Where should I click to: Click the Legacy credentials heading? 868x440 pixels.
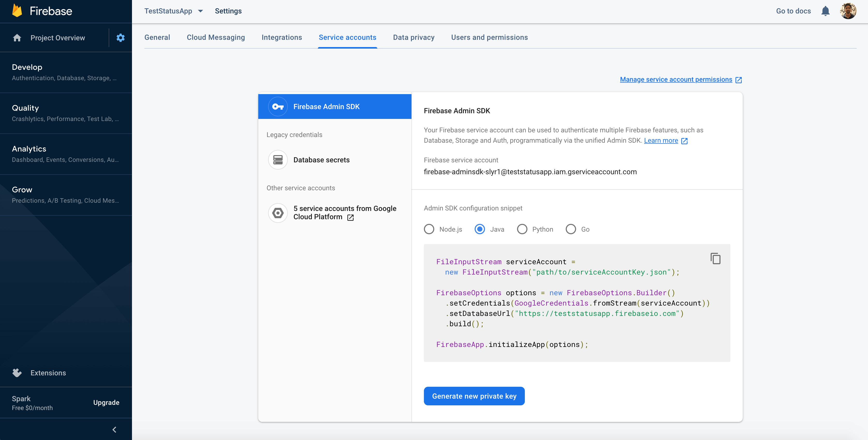tap(294, 135)
